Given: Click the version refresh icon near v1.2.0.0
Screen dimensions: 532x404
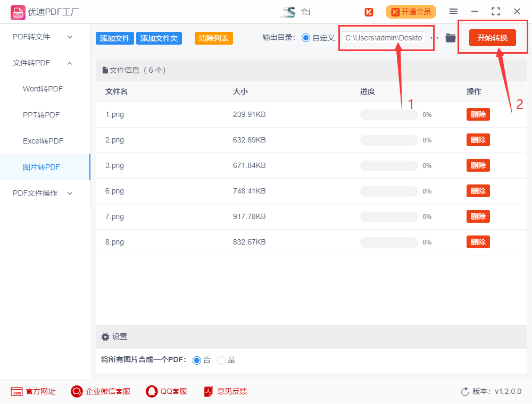Looking at the screenshot, I should click(463, 391).
